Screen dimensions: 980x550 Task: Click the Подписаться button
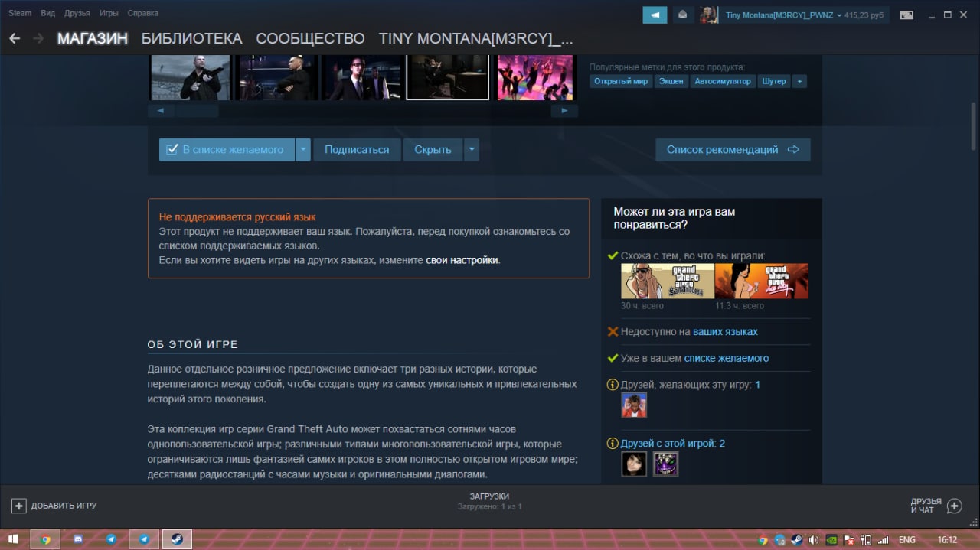(x=357, y=149)
